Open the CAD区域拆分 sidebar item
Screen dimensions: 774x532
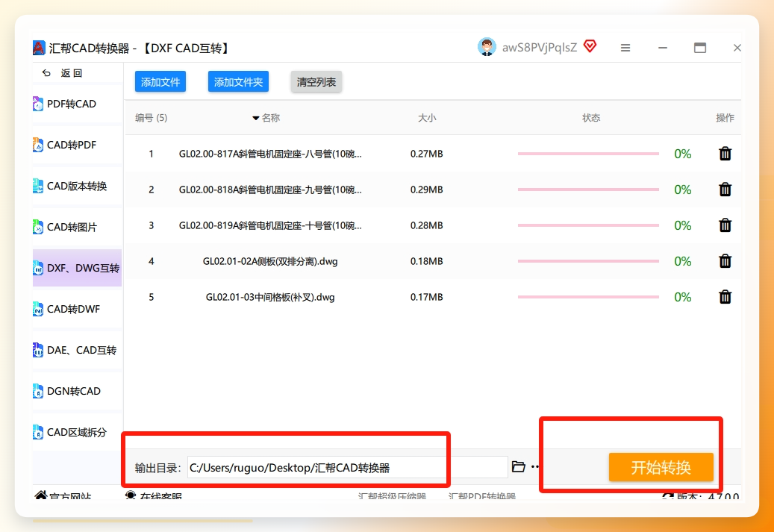tap(77, 432)
